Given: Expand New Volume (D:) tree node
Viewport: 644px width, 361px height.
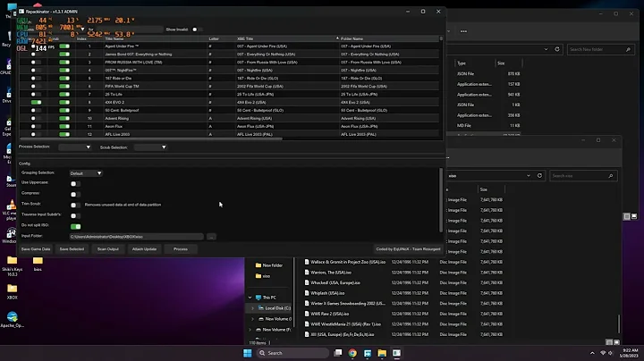Looking at the screenshot, I should [252, 319].
